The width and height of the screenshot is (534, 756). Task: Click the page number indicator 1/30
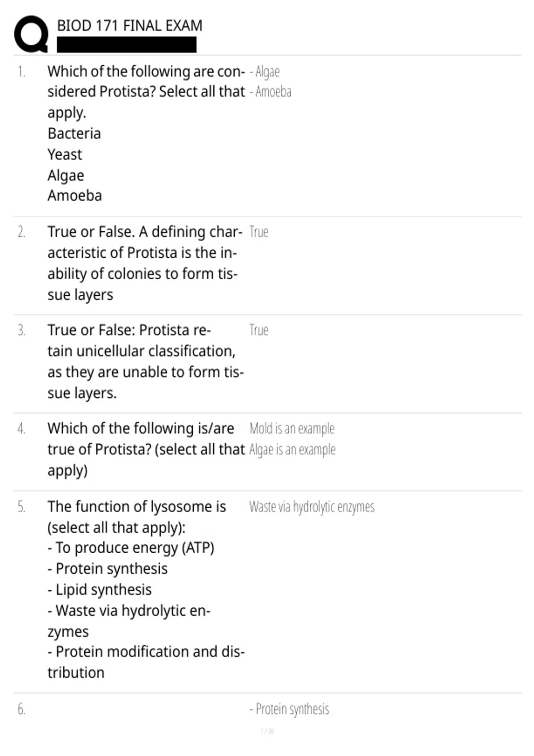point(267,732)
